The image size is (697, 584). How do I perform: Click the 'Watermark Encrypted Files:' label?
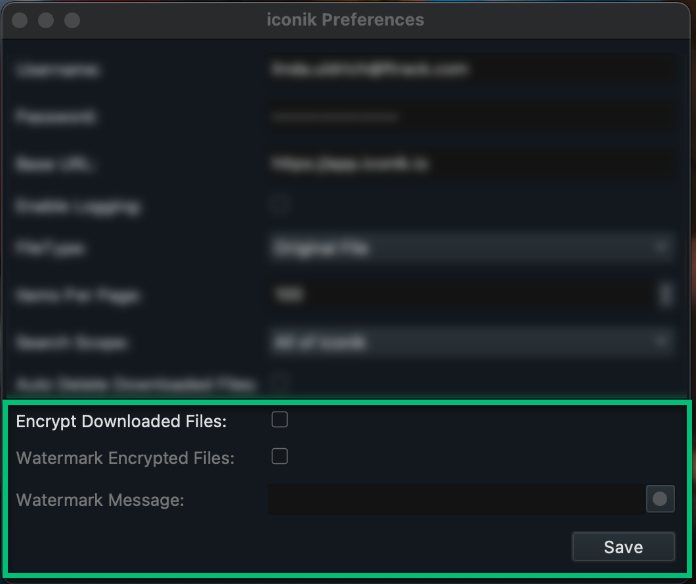[125, 458]
